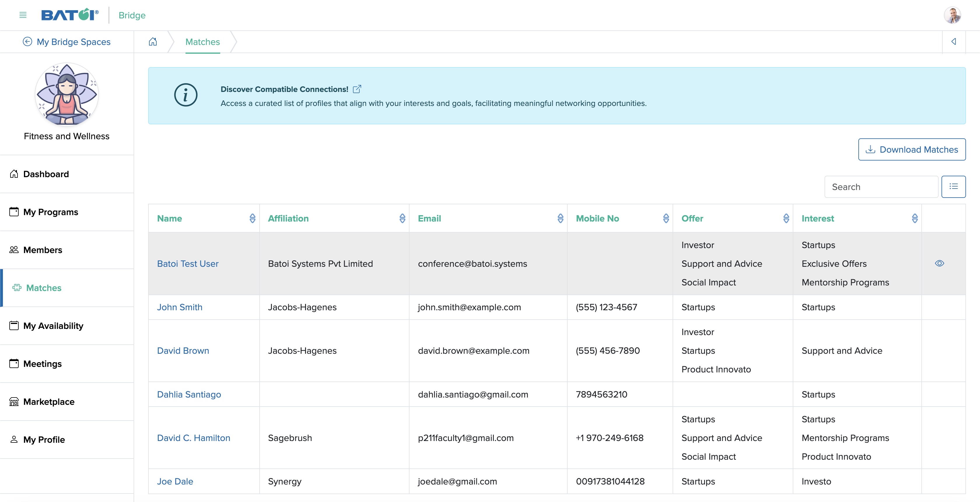Click the Bridge app name link
This screenshot has height=502, width=980.
(x=132, y=15)
